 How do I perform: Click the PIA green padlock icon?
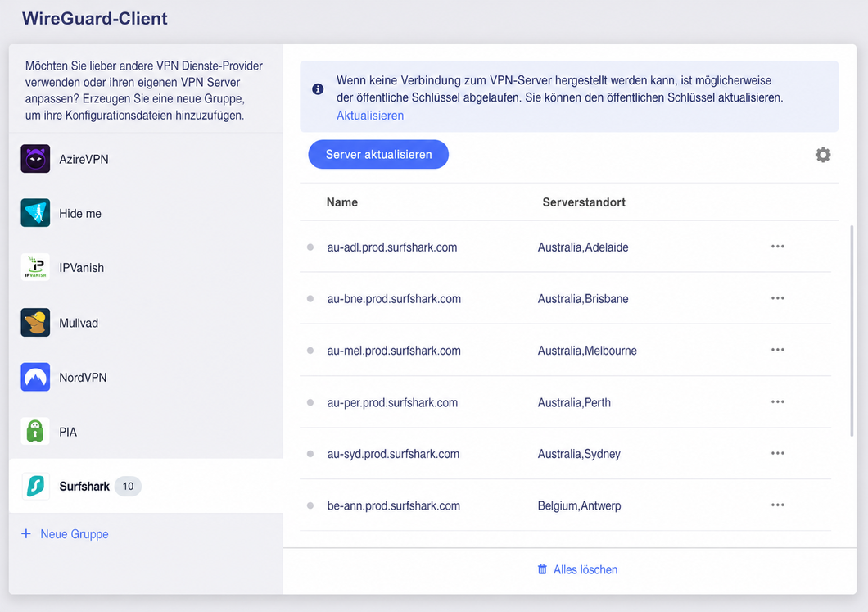click(x=35, y=432)
